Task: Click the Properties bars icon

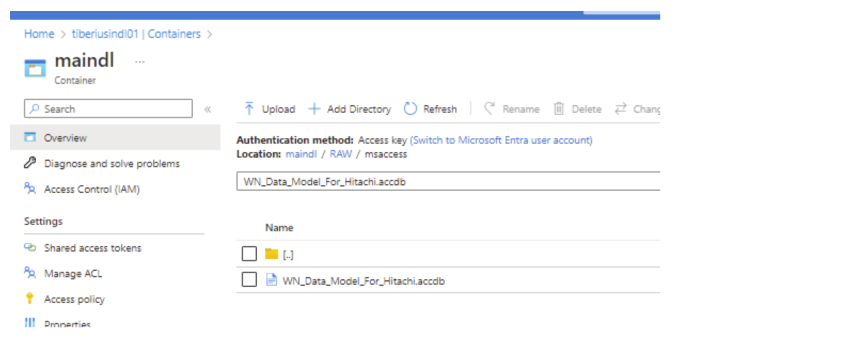Action: pyautogui.click(x=30, y=323)
